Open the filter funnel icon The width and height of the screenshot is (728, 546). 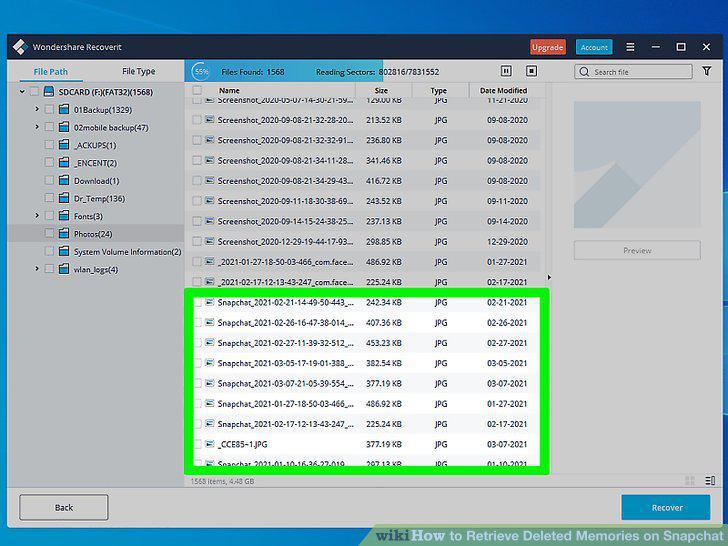coord(707,71)
